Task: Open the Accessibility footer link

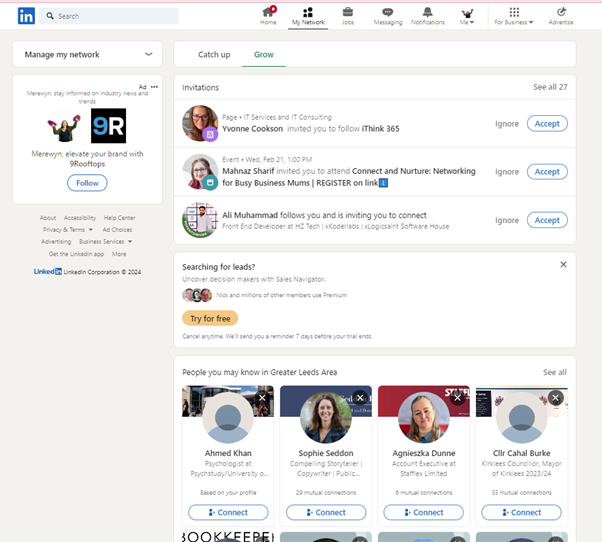Action: pos(80,218)
